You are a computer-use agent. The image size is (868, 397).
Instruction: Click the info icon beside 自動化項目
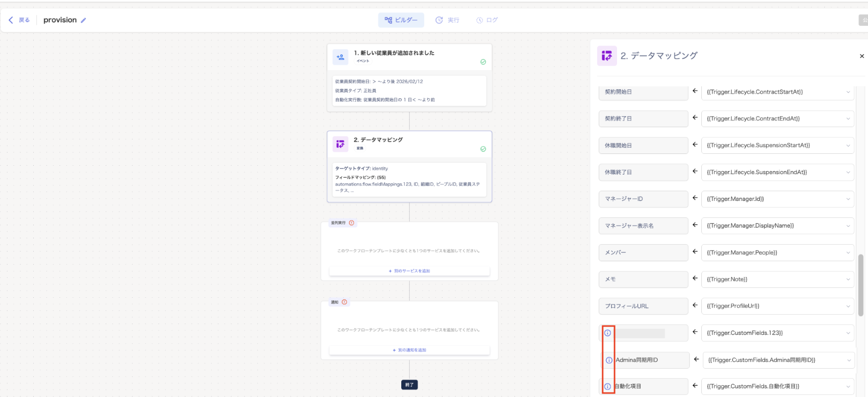pos(608,387)
